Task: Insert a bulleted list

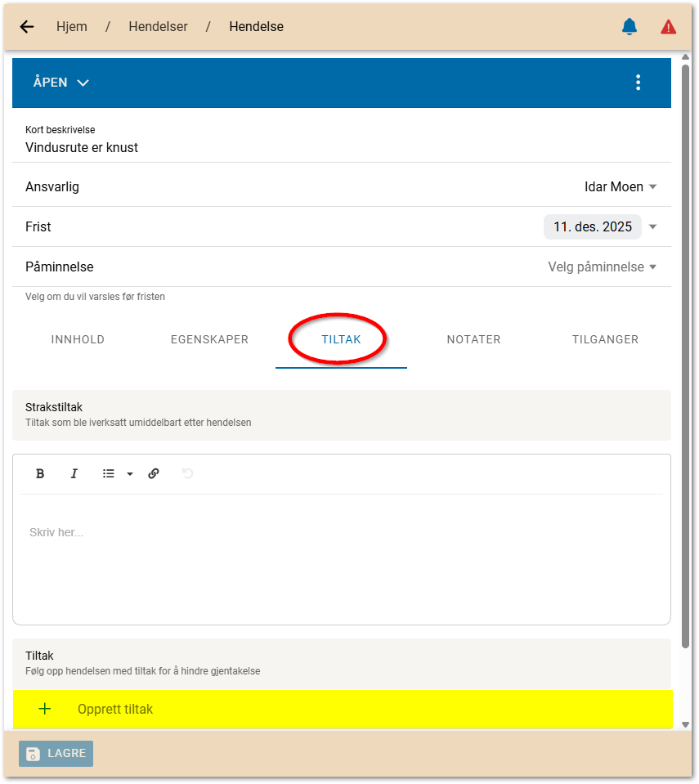Action: click(x=109, y=473)
